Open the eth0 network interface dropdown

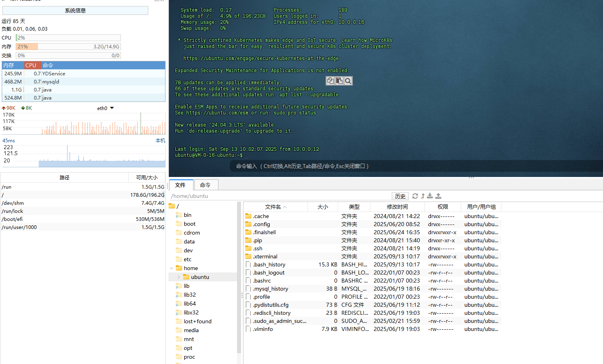(112, 108)
